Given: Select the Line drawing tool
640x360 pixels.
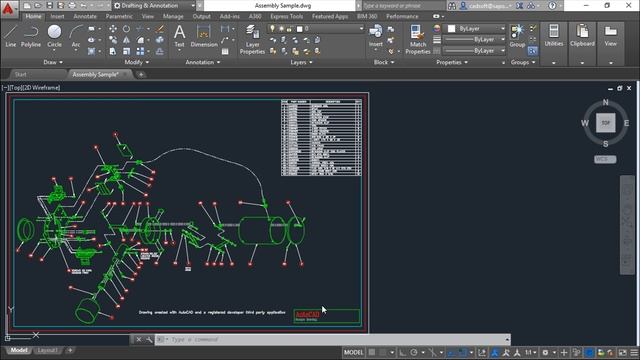Looking at the screenshot, I should [11, 36].
